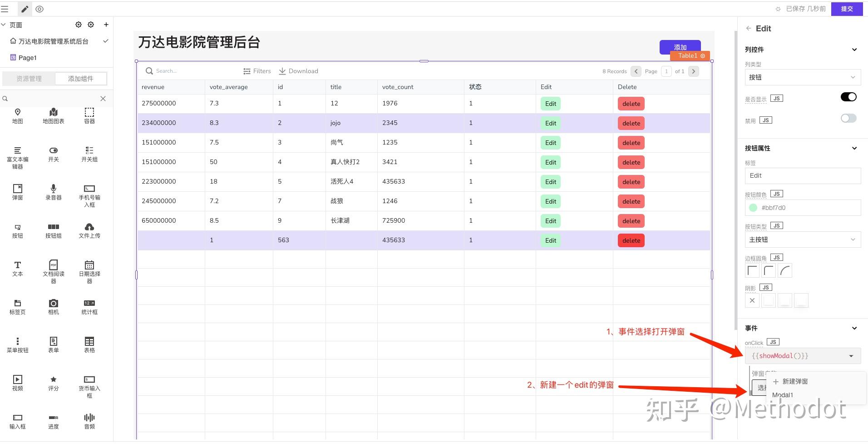
Task: Select the 评分 rating widget
Action: (x=54, y=384)
